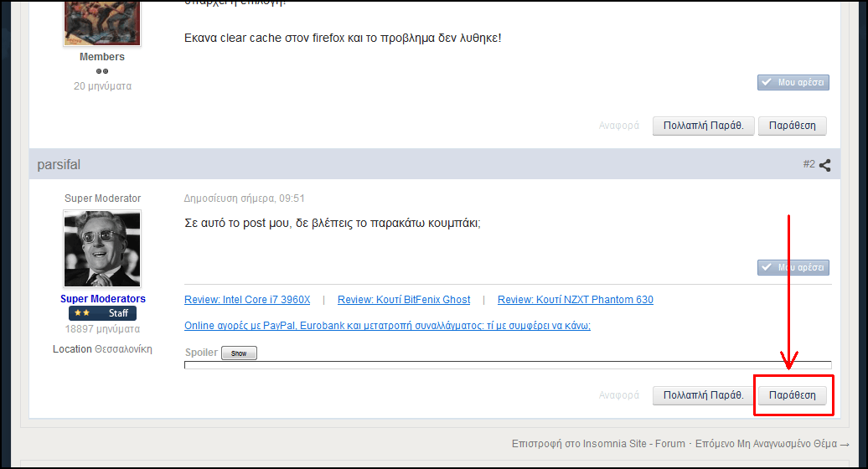
Task: Click the Staff stars badge
Action: (102, 313)
